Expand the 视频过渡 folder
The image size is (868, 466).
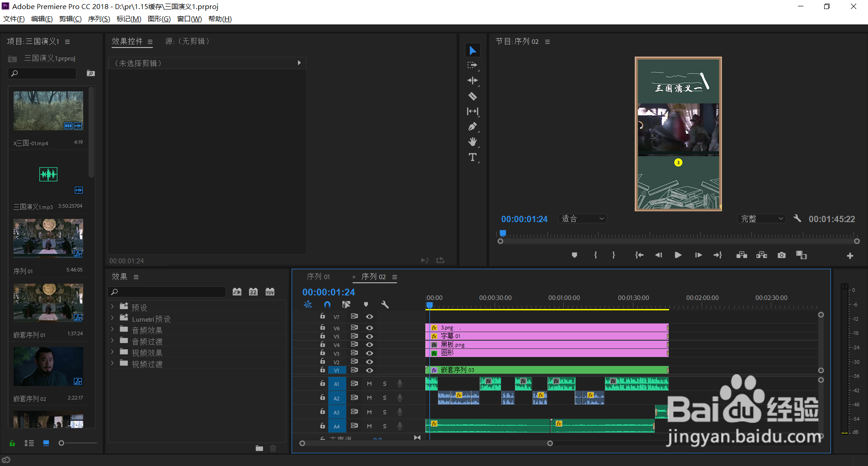pyautogui.click(x=112, y=363)
